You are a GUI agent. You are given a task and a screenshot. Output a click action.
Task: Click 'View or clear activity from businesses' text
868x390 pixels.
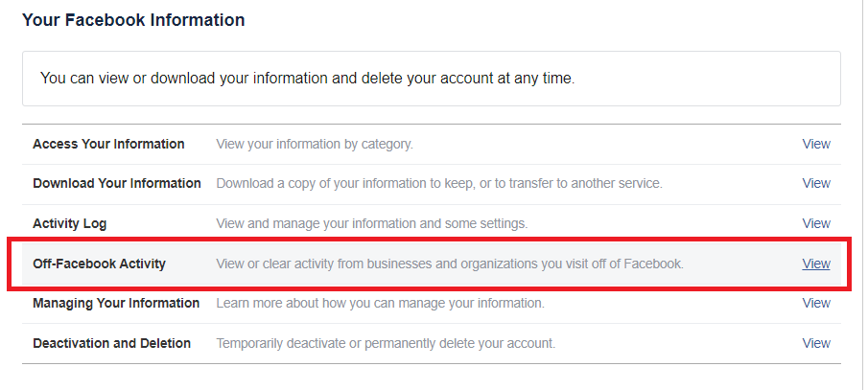tap(450, 264)
